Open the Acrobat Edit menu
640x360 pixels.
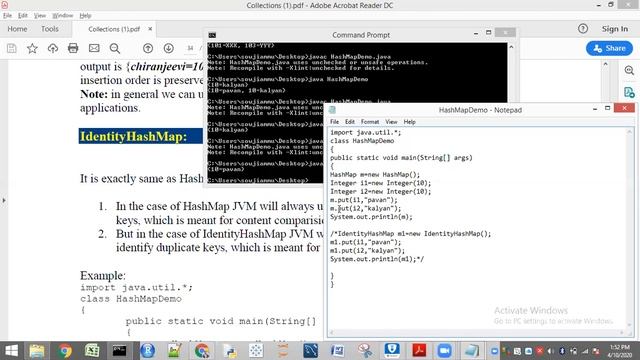point(23,16)
